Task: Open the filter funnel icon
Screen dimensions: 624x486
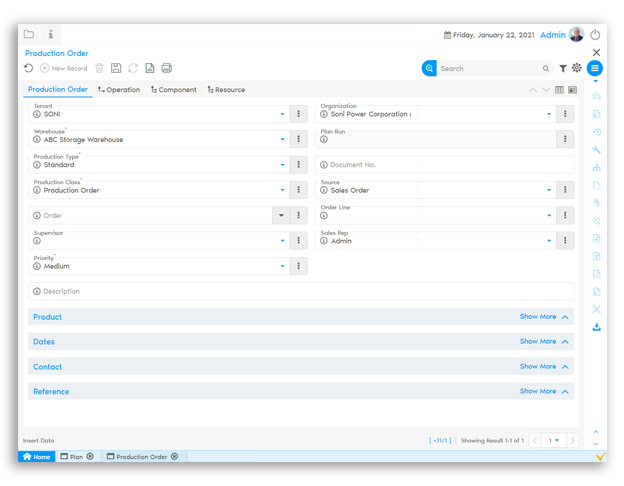Action: (x=563, y=69)
